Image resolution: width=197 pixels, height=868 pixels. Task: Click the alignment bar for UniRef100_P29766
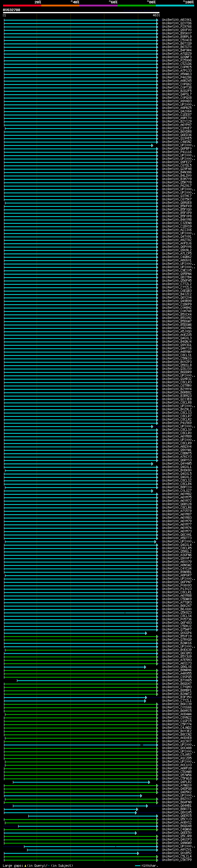coord(81,26)
